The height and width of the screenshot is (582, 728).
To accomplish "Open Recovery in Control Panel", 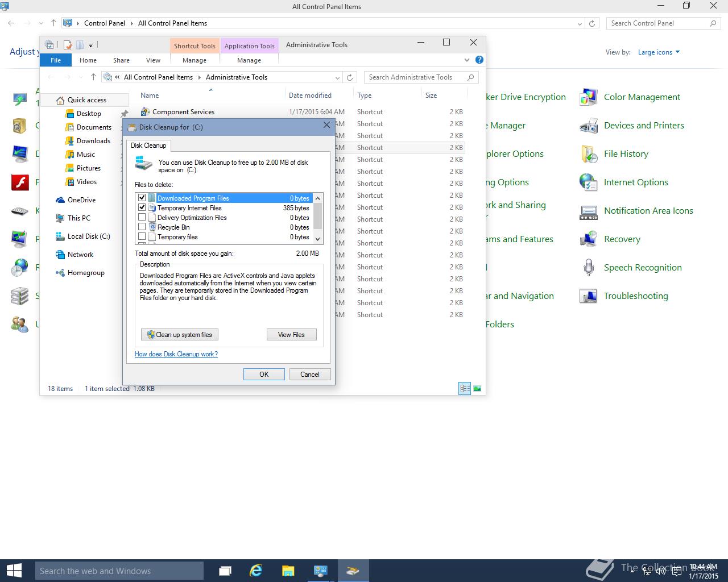I will coord(610,239).
